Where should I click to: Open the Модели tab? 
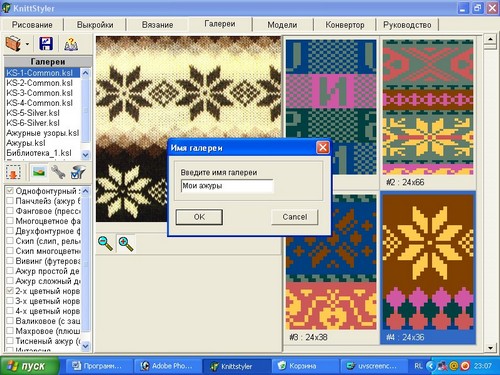pos(282,25)
